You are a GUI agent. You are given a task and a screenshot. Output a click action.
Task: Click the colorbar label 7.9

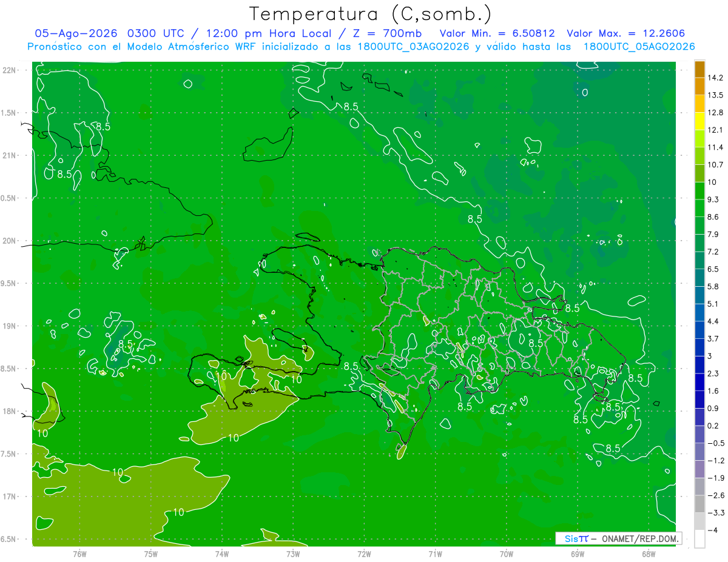(x=713, y=234)
